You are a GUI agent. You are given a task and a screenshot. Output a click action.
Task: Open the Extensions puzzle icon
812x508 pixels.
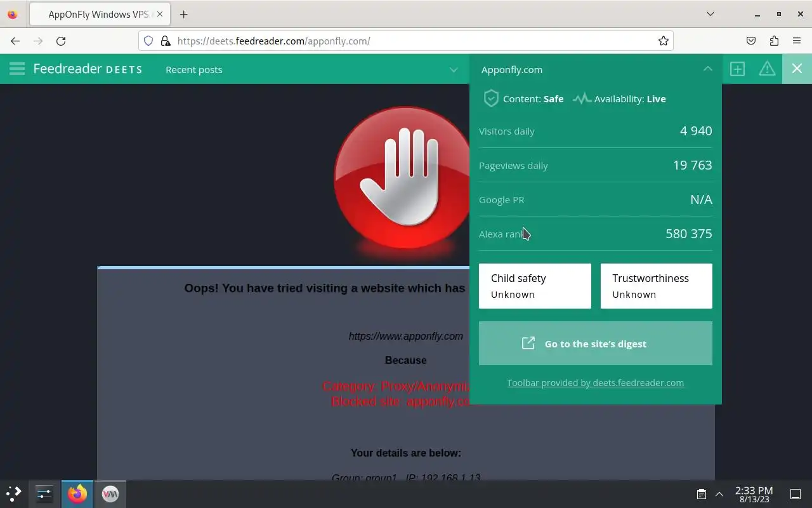coord(774,41)
